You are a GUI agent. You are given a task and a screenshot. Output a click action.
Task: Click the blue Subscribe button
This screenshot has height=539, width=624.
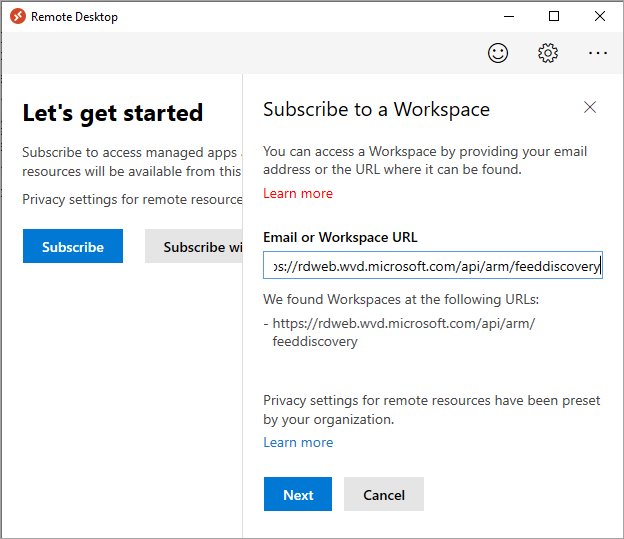pyautogui.click(x=73, y=246)
